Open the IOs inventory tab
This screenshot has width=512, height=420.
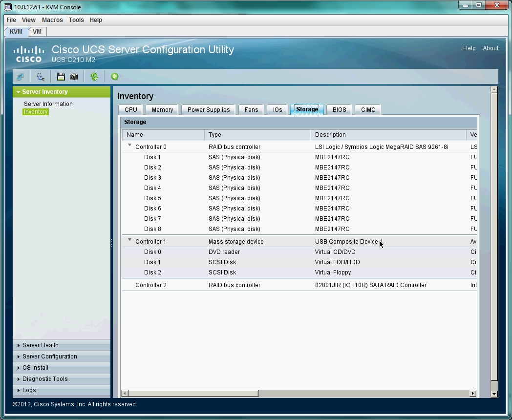point(277,110)
